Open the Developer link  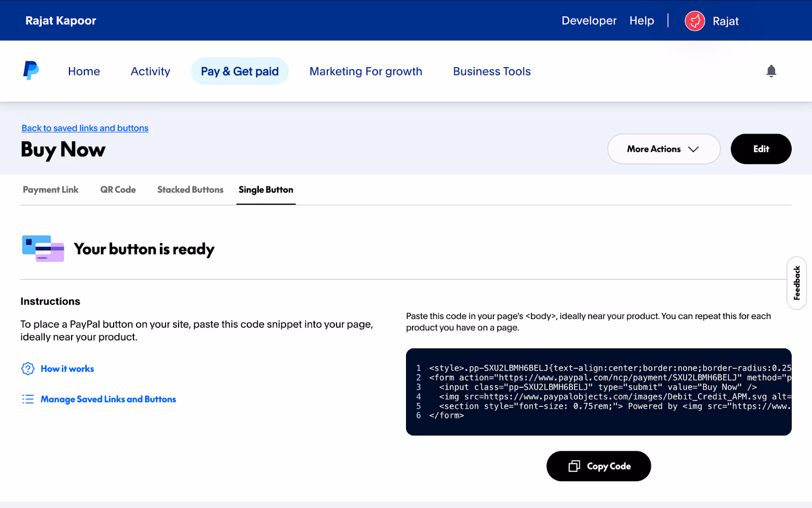[589, 21]
